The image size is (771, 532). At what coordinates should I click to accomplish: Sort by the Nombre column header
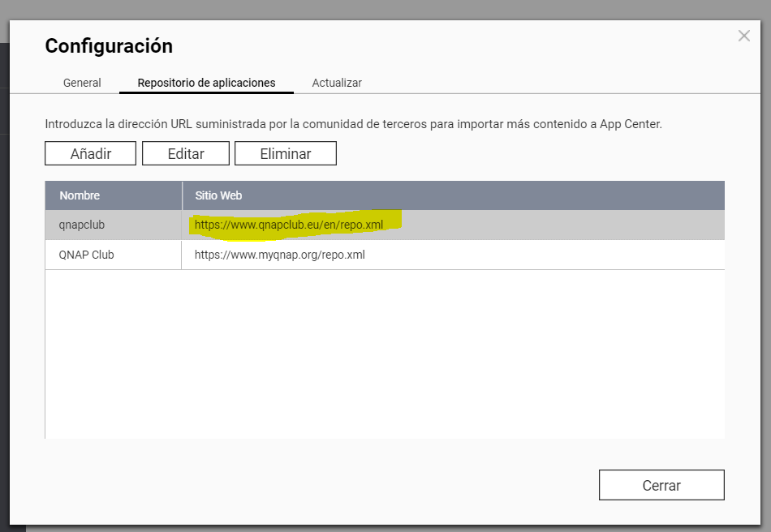[x=80, y=195]
